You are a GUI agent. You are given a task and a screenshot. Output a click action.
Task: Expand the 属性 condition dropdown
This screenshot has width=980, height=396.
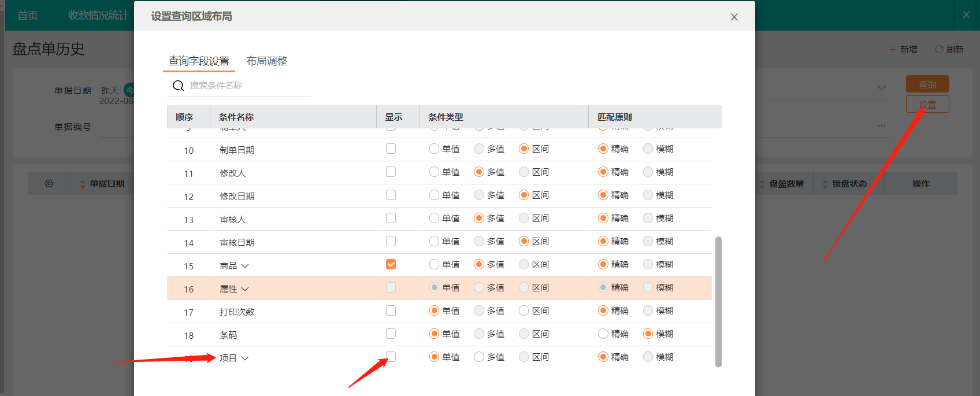coord(245,289)
